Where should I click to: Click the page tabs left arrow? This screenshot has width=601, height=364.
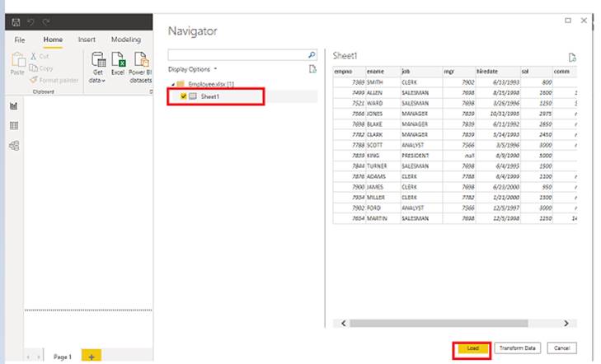pos(28,357)
